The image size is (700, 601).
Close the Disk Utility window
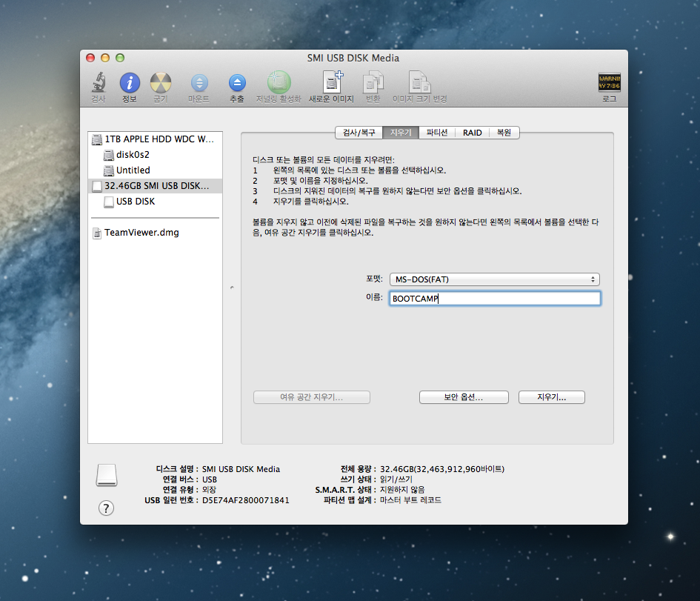[x=90, y=58]
